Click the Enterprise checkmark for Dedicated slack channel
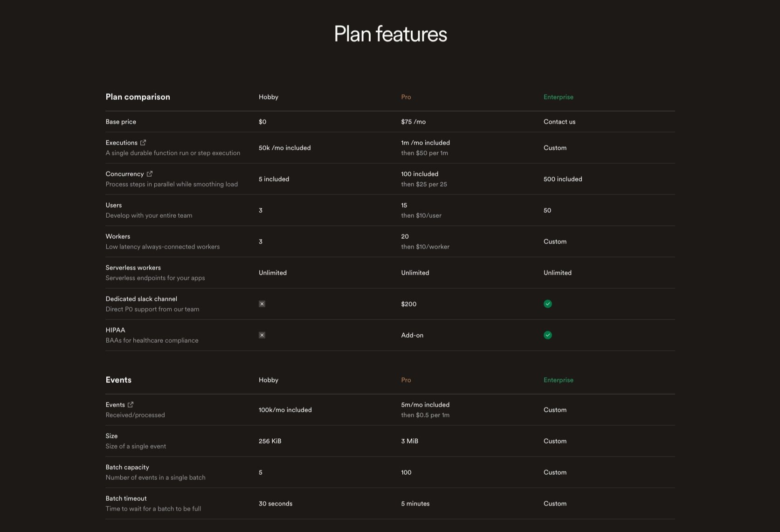Image resolution: width=780 pixels, height=532 pixels. [548, 304]
